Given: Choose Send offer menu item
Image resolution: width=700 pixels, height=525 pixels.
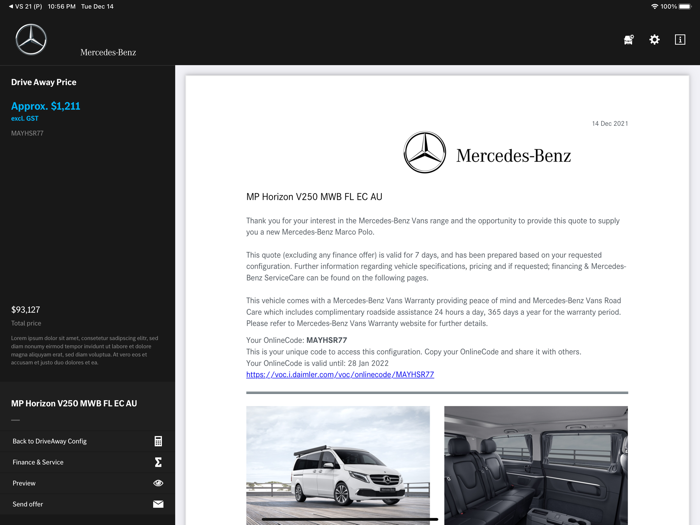Looking at the screenshot, I should [88, 504].
